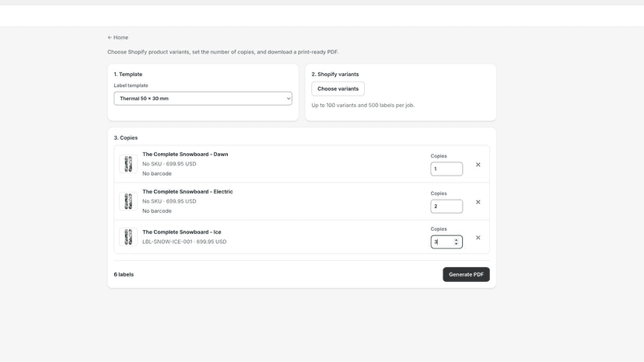Image resolution: width=644 pixels, height=362 pixels.
Task: Click the Home back arrow icon
Action: [110, 37]
